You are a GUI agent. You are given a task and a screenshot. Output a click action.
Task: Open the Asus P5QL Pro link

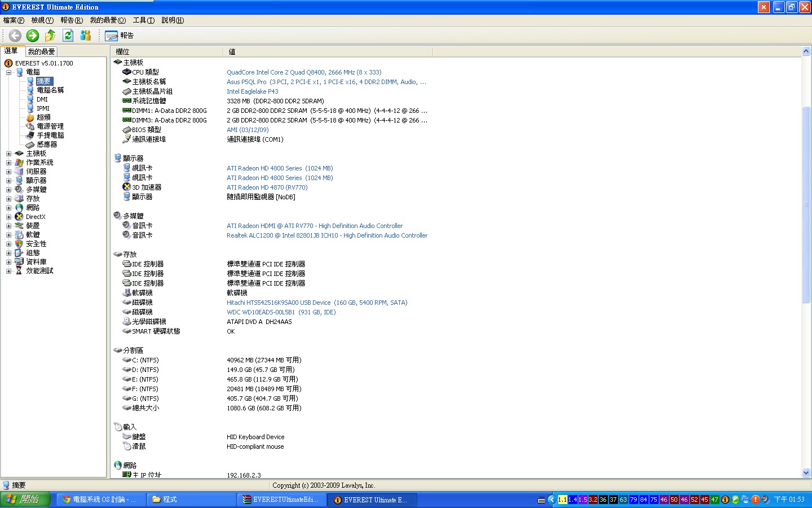(326, 82)
